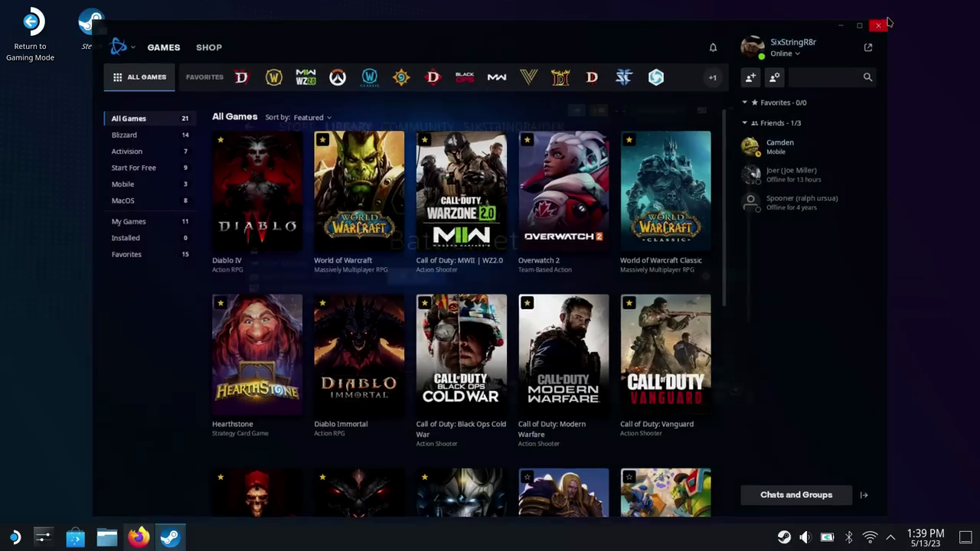This screenshot has width=980, height=551.
Task: Select My Games filter in sidebar
Action: (149, 221)
